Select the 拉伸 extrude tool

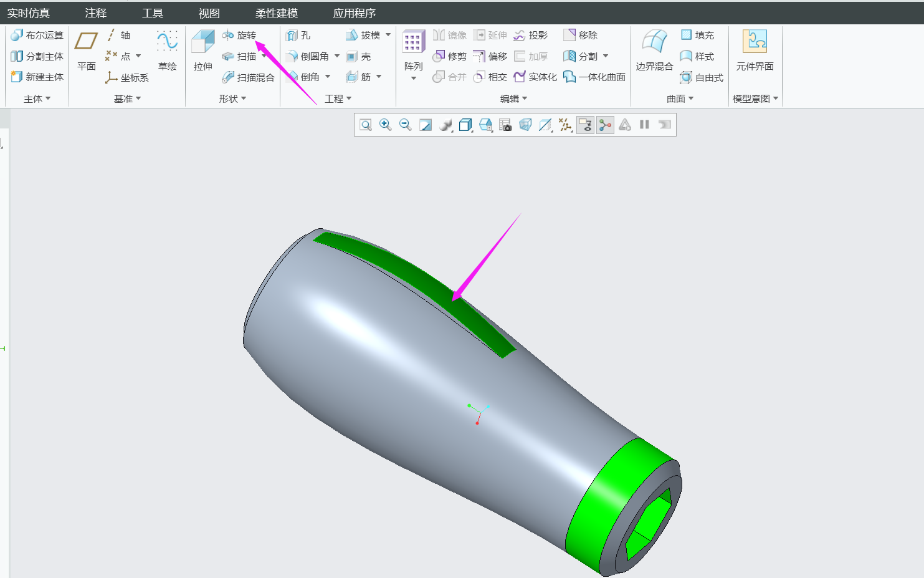(203, 51)
